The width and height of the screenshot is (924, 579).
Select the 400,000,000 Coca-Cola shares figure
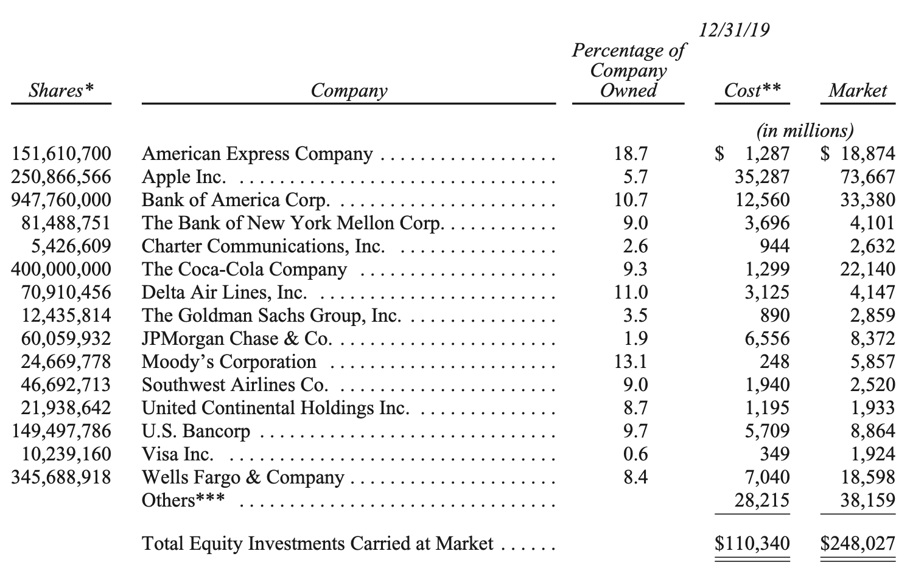coord(61,269)
